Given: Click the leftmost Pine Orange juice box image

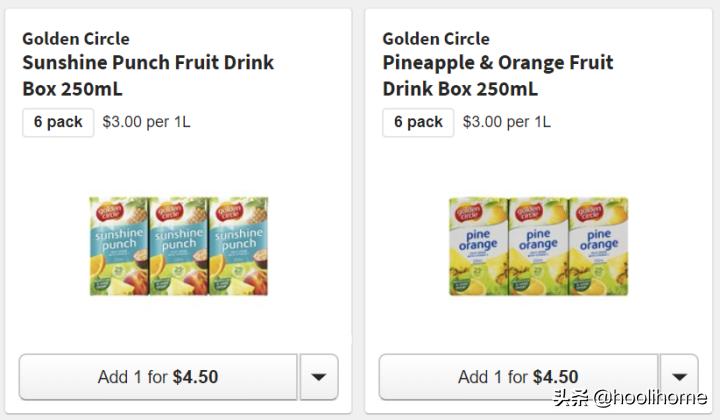Looking at the screenshot, I should 479,246.
